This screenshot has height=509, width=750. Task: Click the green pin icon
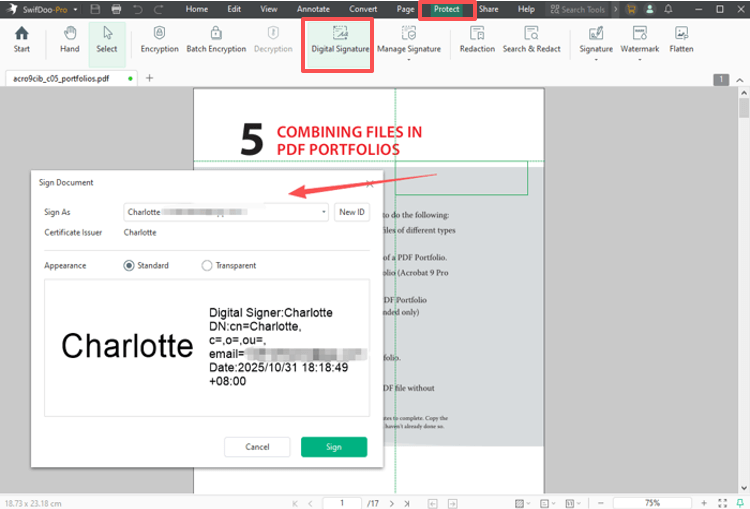point(739,503)
